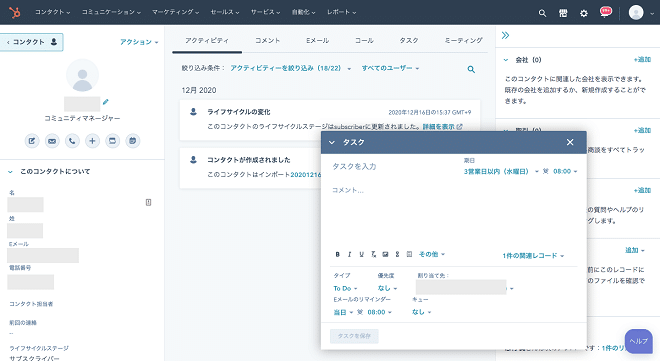
Task: Insert a link in the task comment
Action: pyautogui.click(x=397, y=254)
